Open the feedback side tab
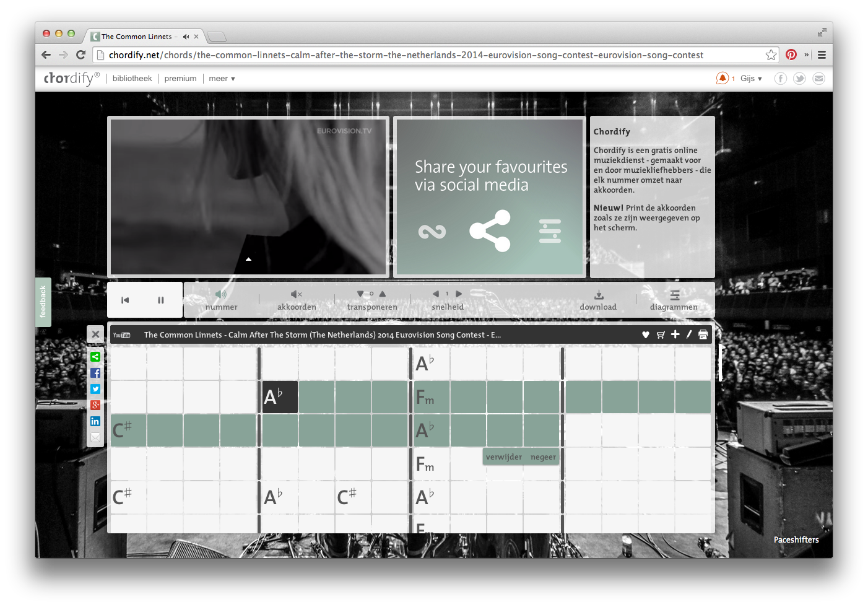The image size is (868, 607). click(43, 302)
